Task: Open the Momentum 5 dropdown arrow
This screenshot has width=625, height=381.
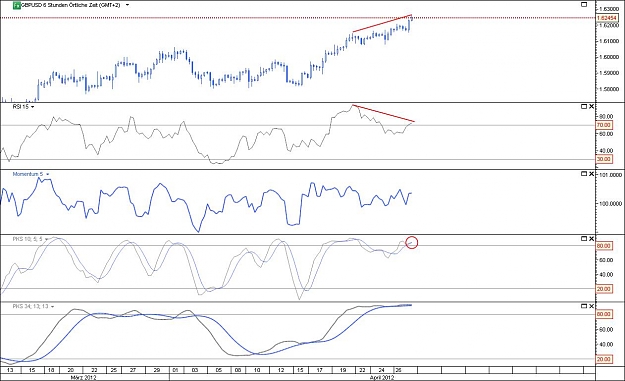Action: [47, 174]
